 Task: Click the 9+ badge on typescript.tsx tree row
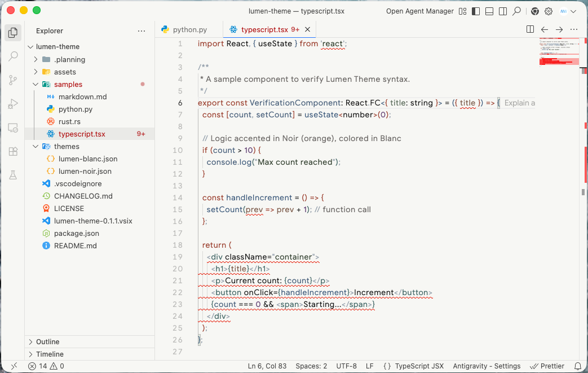(x=141, y=134)
